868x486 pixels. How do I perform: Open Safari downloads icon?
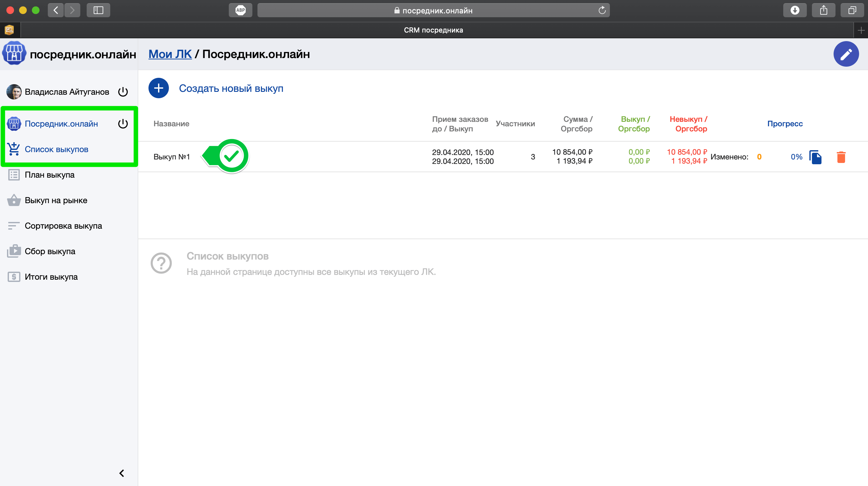coord(794,10)
